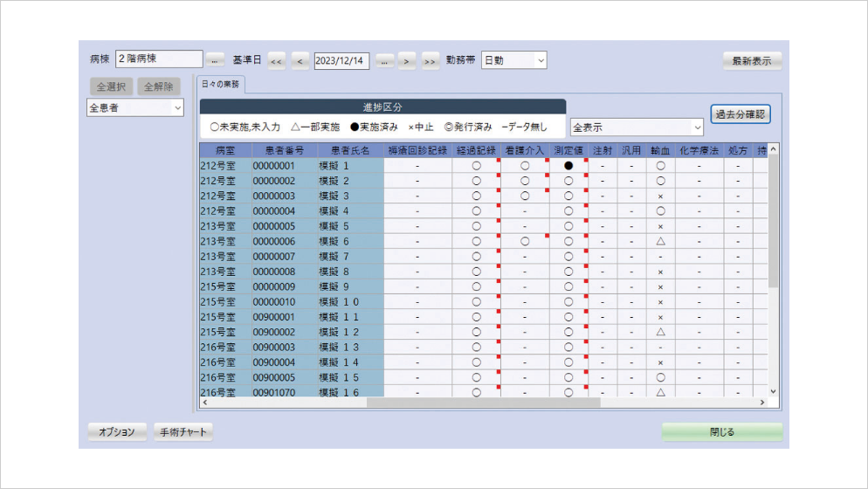Go to previous day with single left arrow
The width and height of the screenshot is (868, 489).
[300, 61]
